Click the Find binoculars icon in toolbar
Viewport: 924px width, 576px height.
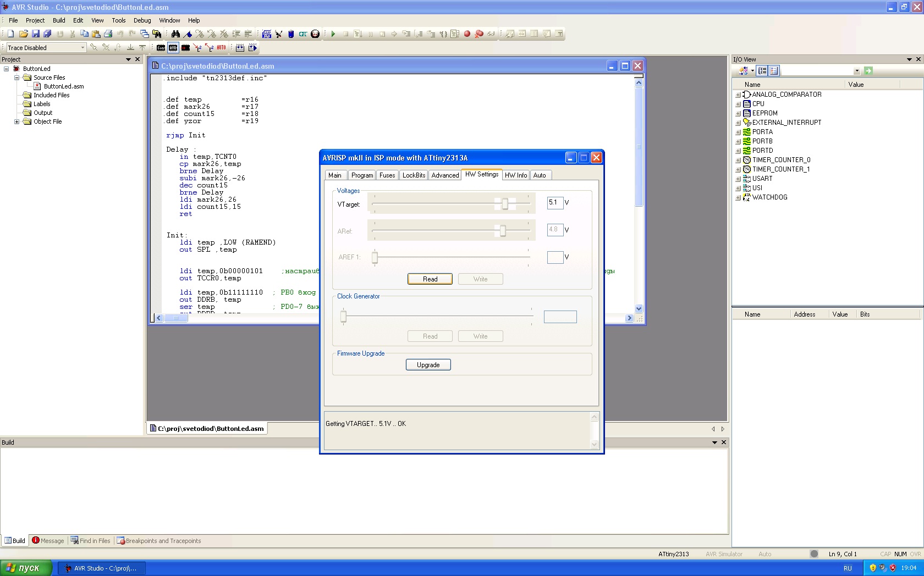pos(175,34)
